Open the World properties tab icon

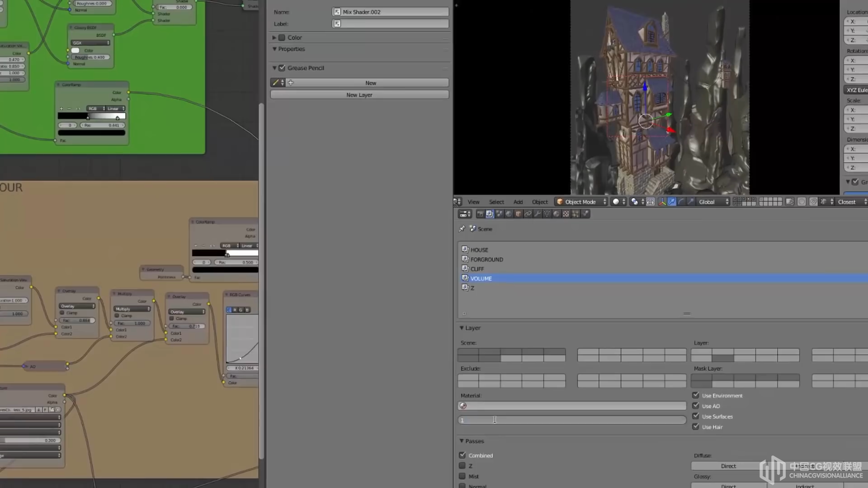tap(509, 214)
